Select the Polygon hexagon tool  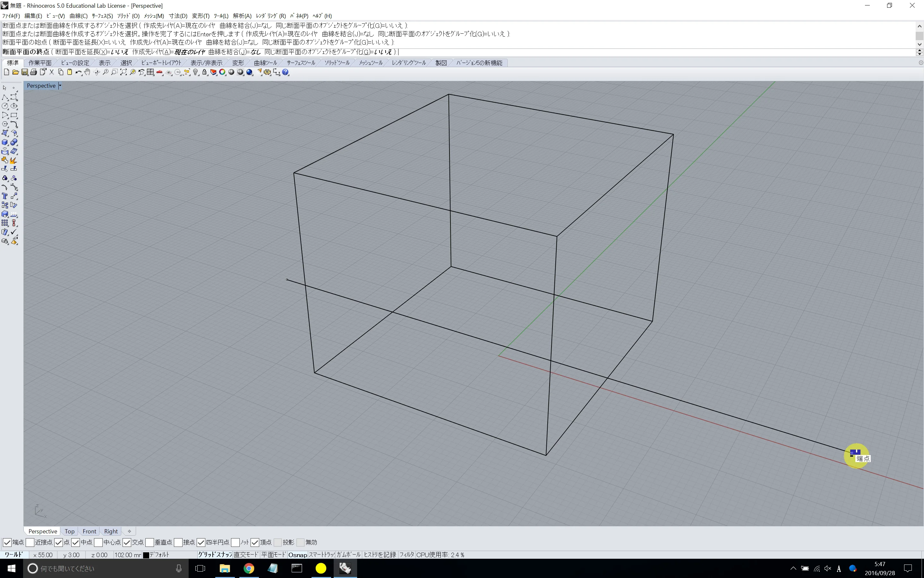[5, 124]
